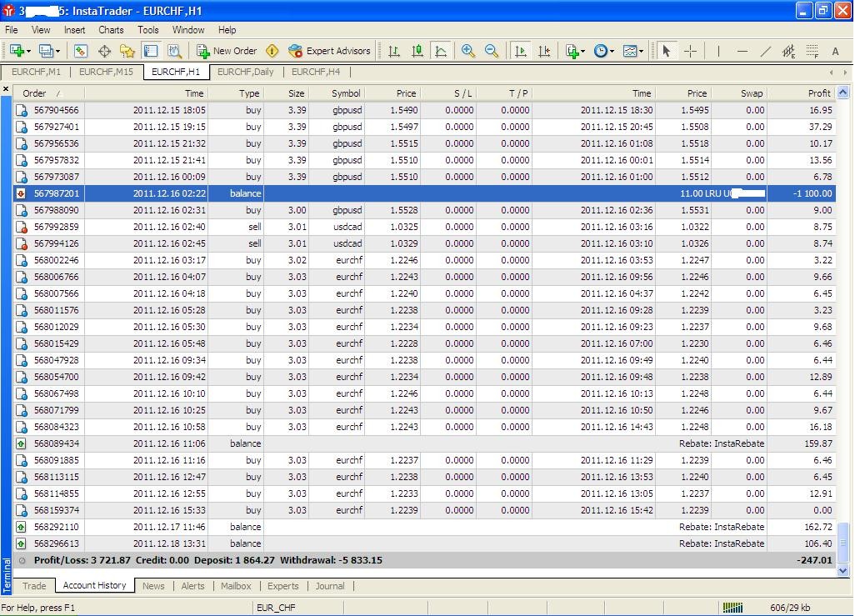Expand the Periods dropdown arrow
This screenshot has height=616, width=855.
click(612, 52)
